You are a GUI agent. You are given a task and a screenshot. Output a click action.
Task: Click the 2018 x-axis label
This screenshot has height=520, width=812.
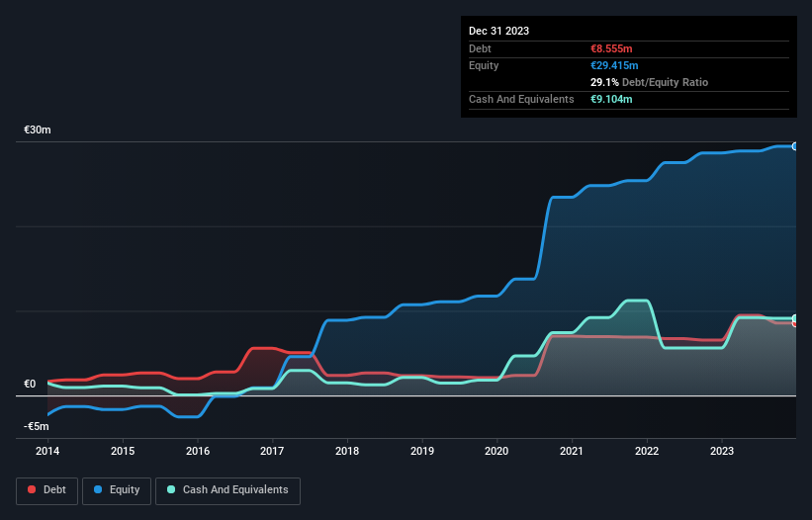pos(347,451)
